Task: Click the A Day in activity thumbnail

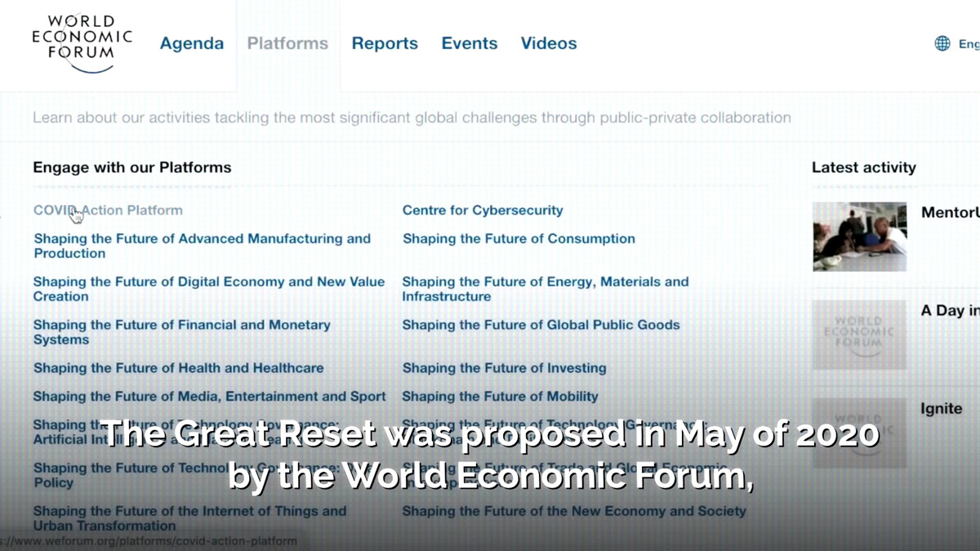Action: [859, 335]
